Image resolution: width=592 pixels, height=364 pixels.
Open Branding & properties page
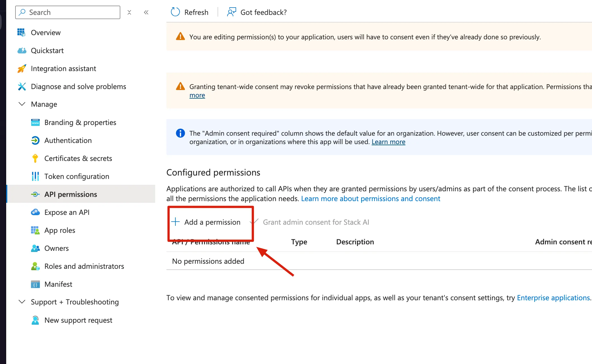tap(80, 122)
